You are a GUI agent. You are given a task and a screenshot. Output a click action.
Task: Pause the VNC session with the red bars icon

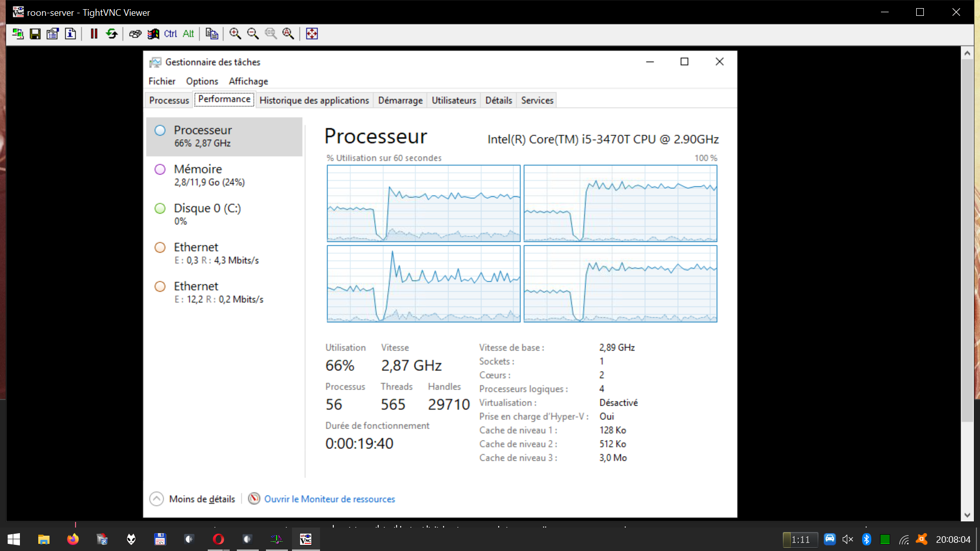pos(94,34)
